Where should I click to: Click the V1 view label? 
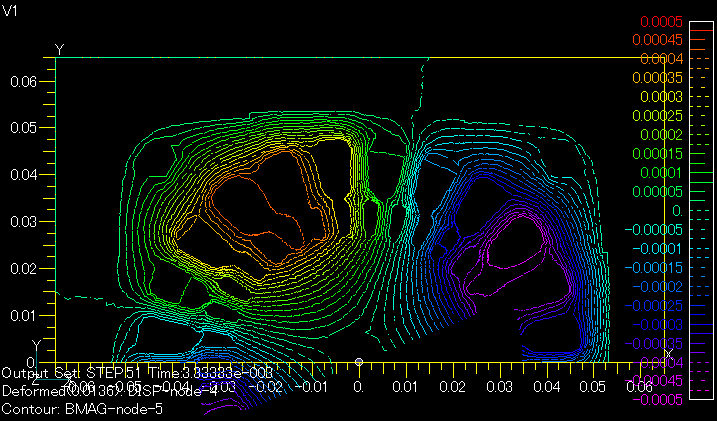pyautogui.click(x=12, y=8)
